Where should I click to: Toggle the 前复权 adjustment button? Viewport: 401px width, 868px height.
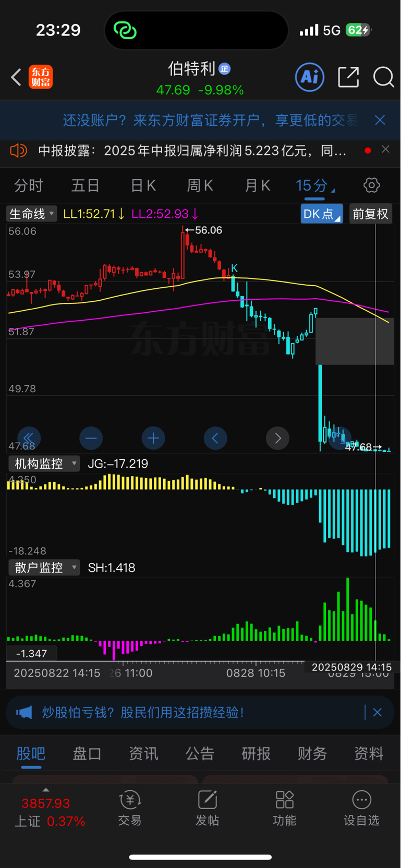pyautogui.click(x=370, y=214)
